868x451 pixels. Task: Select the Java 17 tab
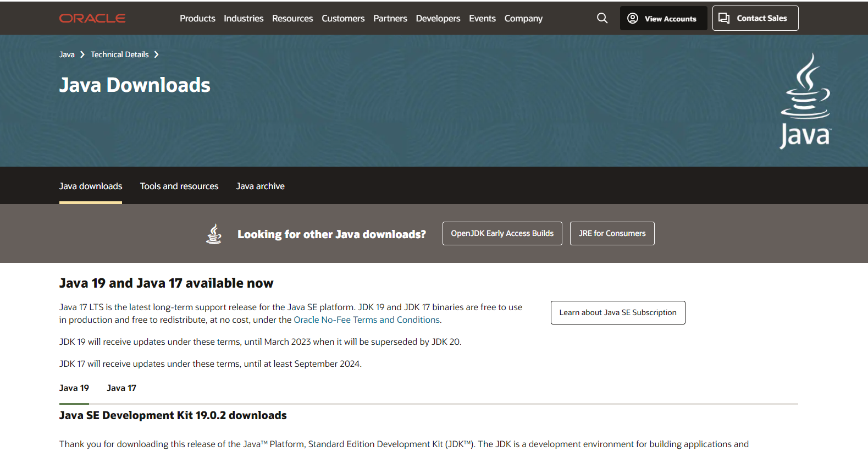click(121, 388)
